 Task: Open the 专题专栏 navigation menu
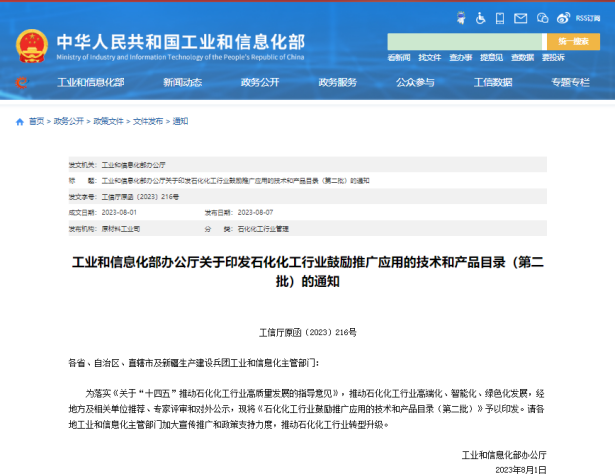click(570, 83)
